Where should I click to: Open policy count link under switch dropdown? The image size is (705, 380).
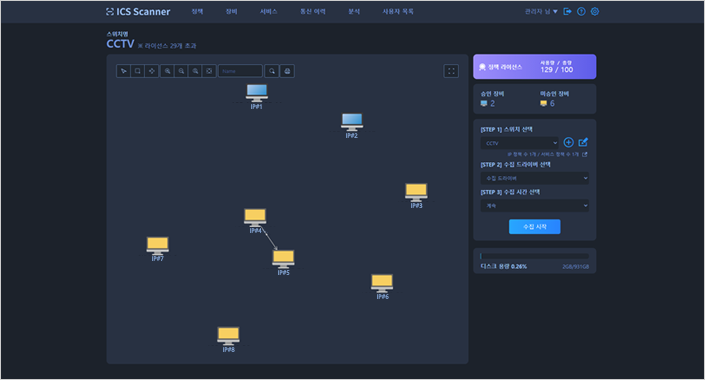547,154
